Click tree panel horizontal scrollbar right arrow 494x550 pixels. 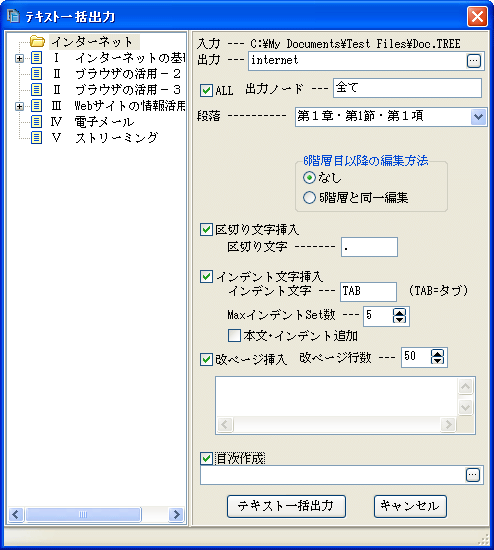tap(176, 515)
